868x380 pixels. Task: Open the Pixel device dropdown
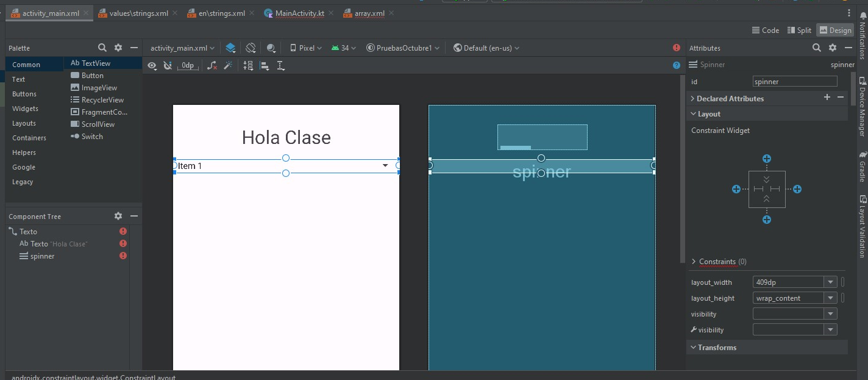click(x=306, y=48)
